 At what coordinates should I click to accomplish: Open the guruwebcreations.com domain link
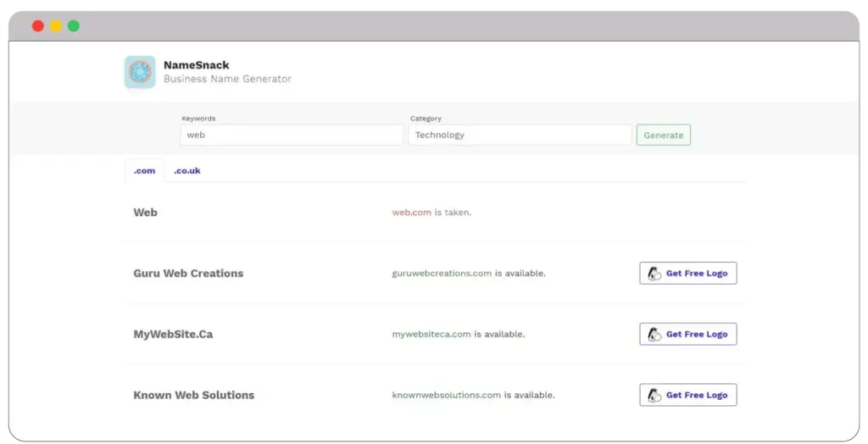point(442,274)
